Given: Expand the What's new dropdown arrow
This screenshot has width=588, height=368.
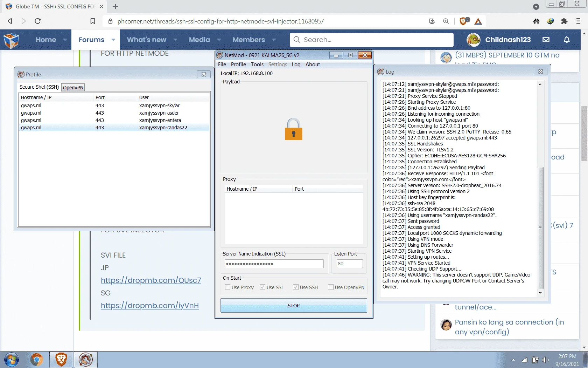Looking at the screenshot, I should point(175,40).
